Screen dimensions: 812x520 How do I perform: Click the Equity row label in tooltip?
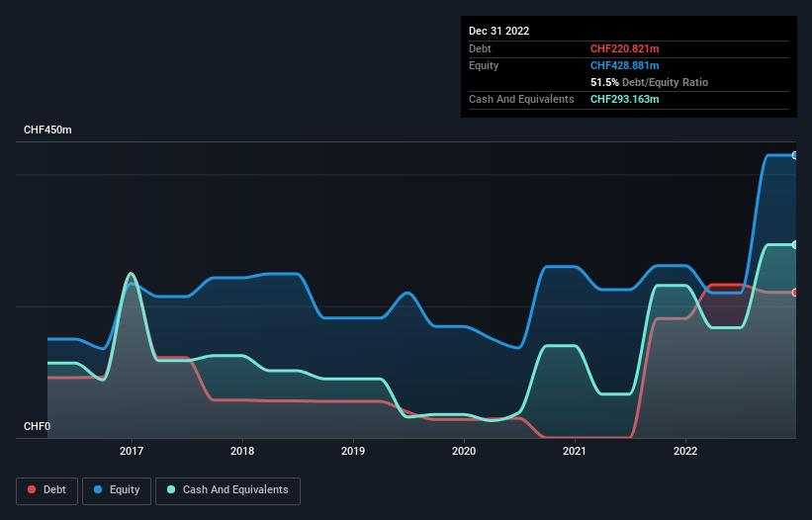(484, 65)
